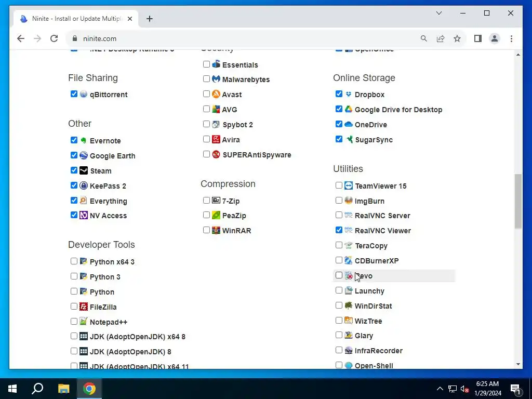The width and height of the screenshot is (532, 399).
Task: Click the SugarSync bird icon
Action: pos(349,139)
